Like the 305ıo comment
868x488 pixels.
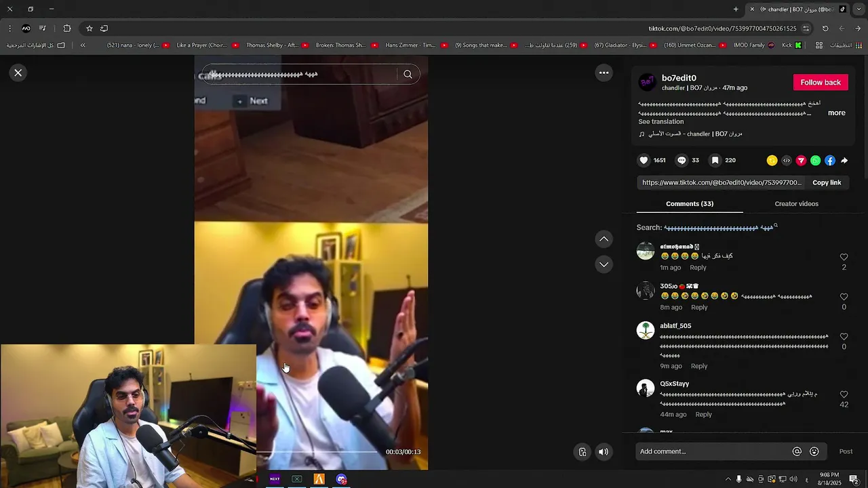tap(844, 297)
